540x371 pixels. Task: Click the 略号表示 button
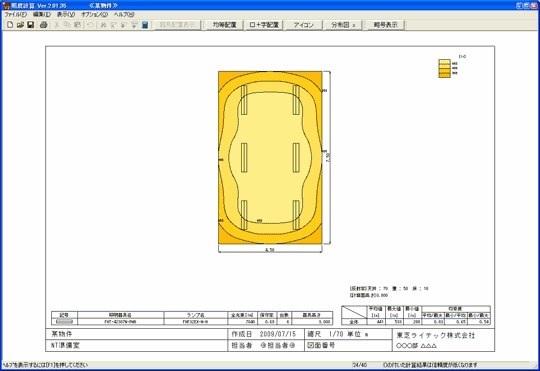[x=386, y=25]
